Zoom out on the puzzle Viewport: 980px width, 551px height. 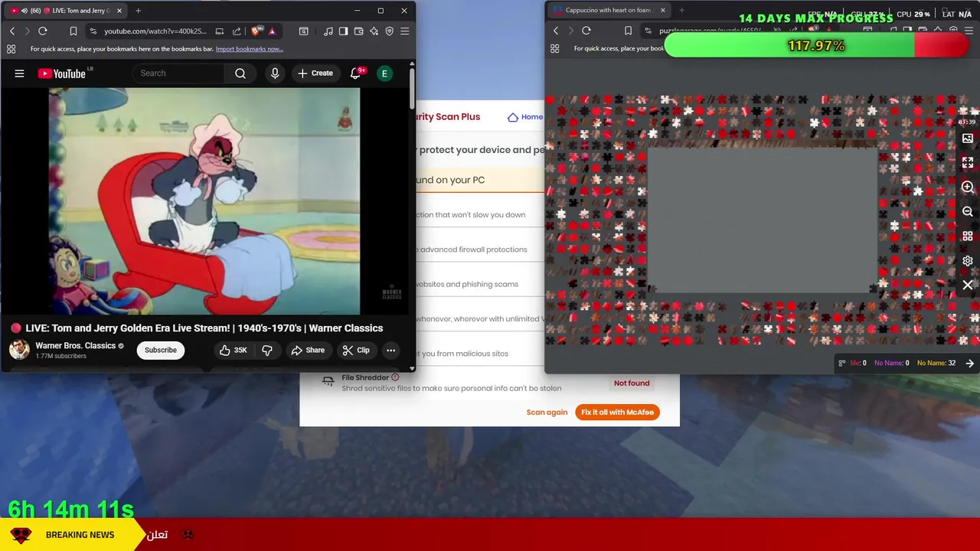coord(968,212)
